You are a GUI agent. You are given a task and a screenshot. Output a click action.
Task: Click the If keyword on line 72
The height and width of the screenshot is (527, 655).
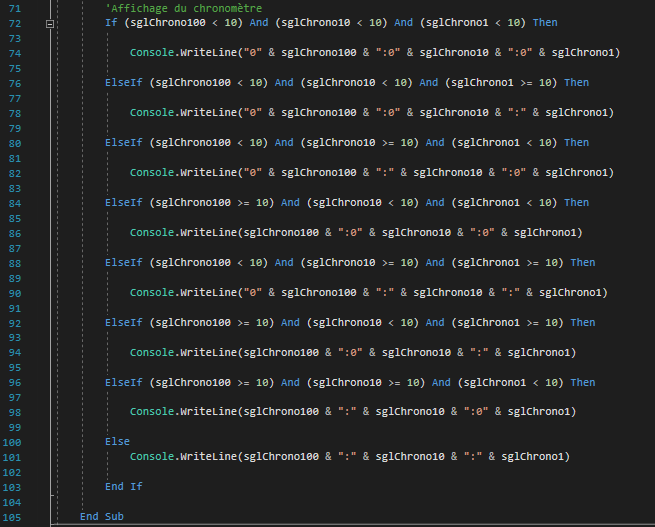pos(111,23)
